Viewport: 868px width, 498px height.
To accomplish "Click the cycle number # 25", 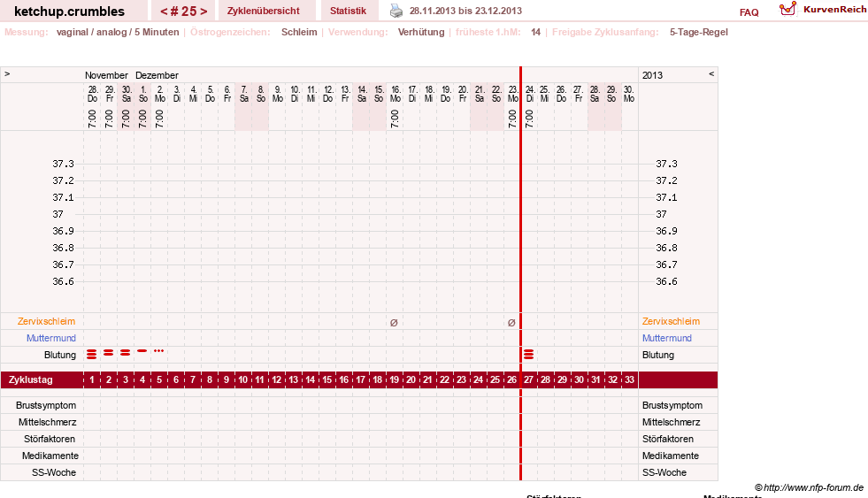I will [184, 11].
